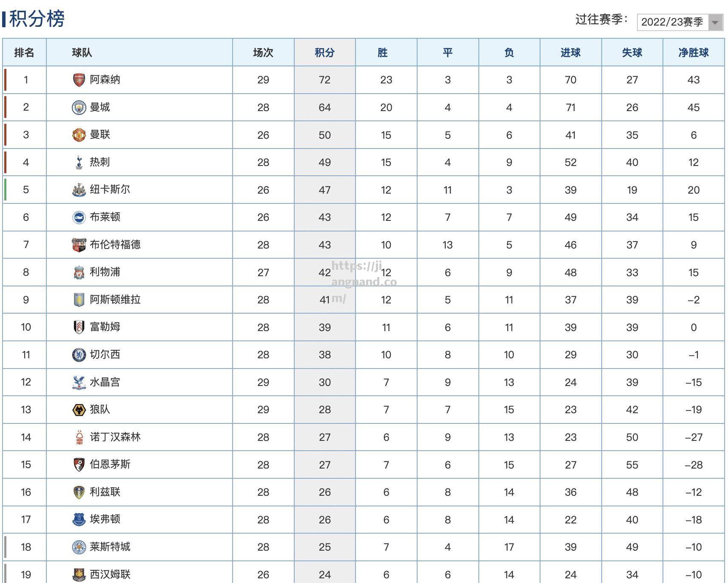Viewport: 728px width, 583px height.
Task: Sort table by 排名 column header
Action: click(x=24, y=53)
